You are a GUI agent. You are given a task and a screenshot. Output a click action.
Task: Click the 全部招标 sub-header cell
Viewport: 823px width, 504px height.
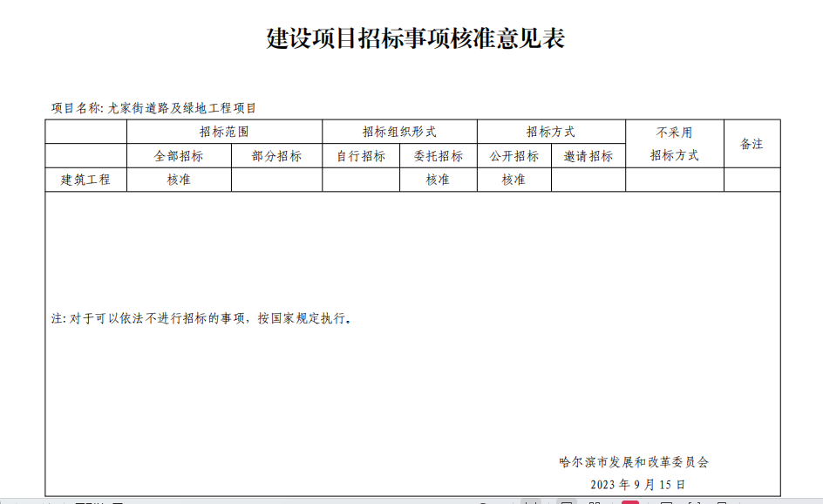click(x=179, y=156)
